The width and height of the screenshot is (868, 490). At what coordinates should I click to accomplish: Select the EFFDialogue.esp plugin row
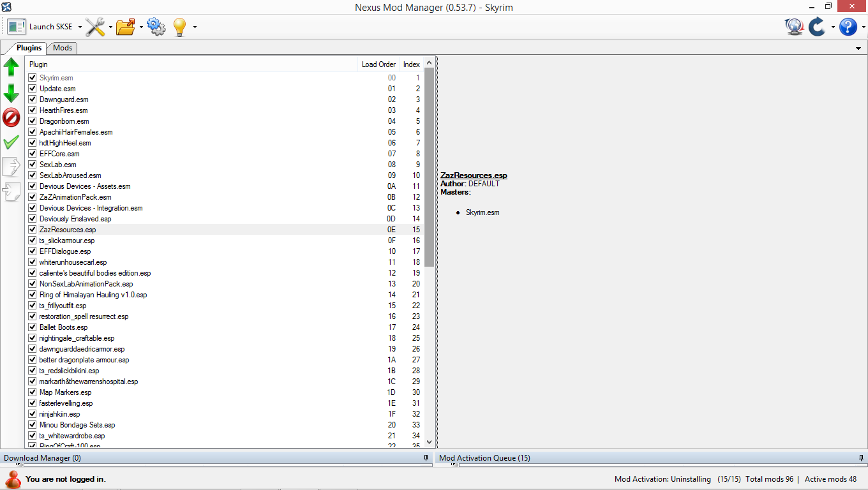(x=225, y=251)
